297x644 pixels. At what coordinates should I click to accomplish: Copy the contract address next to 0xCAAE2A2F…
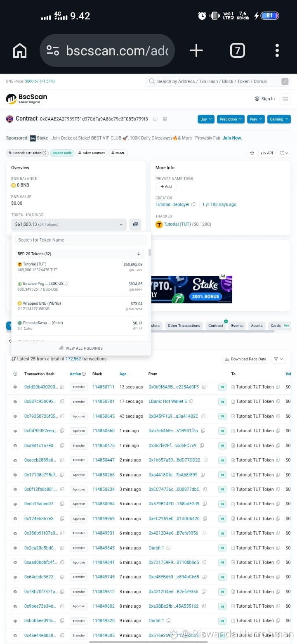[156, 119]
